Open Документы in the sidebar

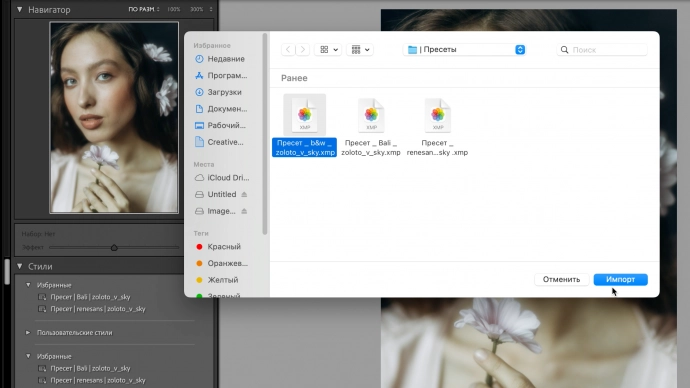click(x=221, y=109)
